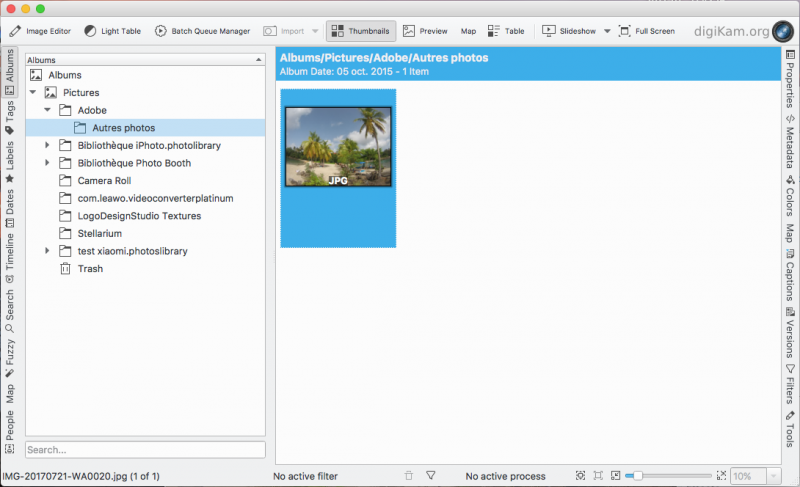
Task: Open the filter settings funnel icon
Action: coord(431,475)
